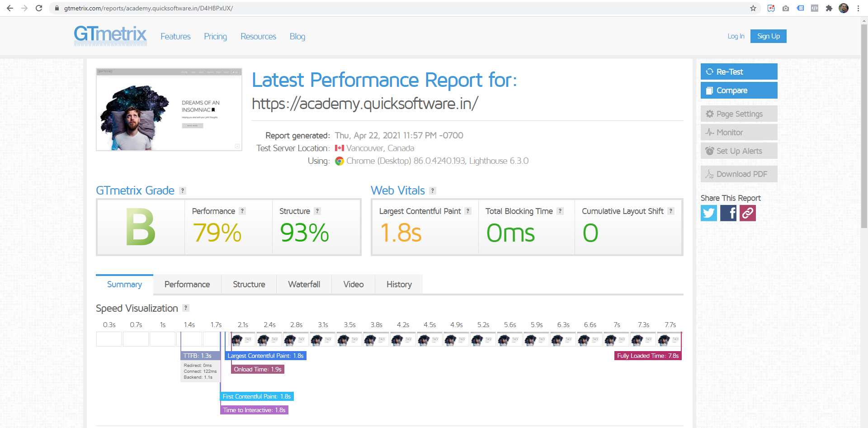Select the Summary tab
The width and height of the screenshot is (868, 428).
pyautogui.click(x=124, y=284)
